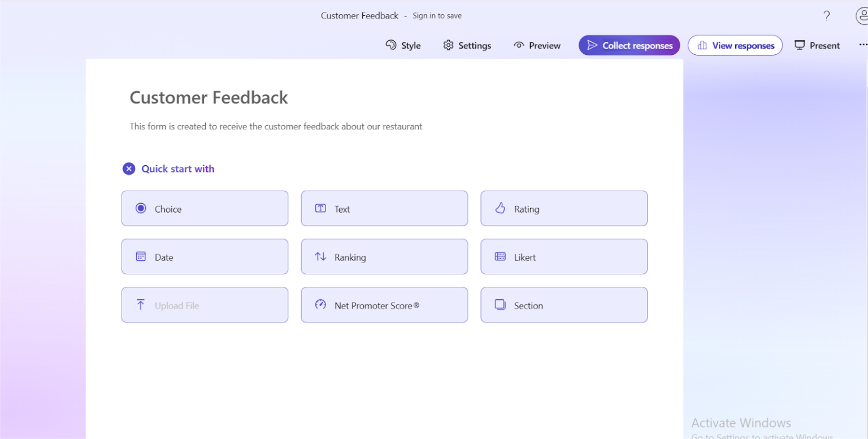Edit the Customer Feedback form title

click(209, 97)
